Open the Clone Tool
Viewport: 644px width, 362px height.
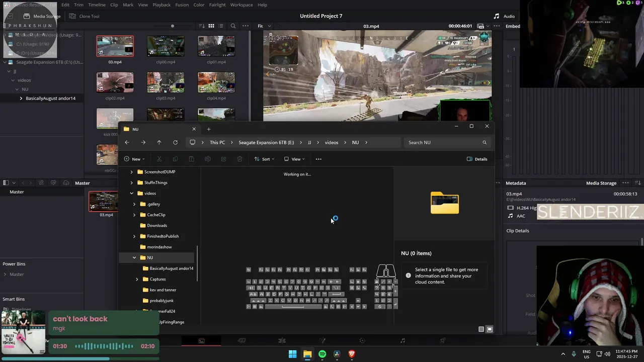(84, 16)
